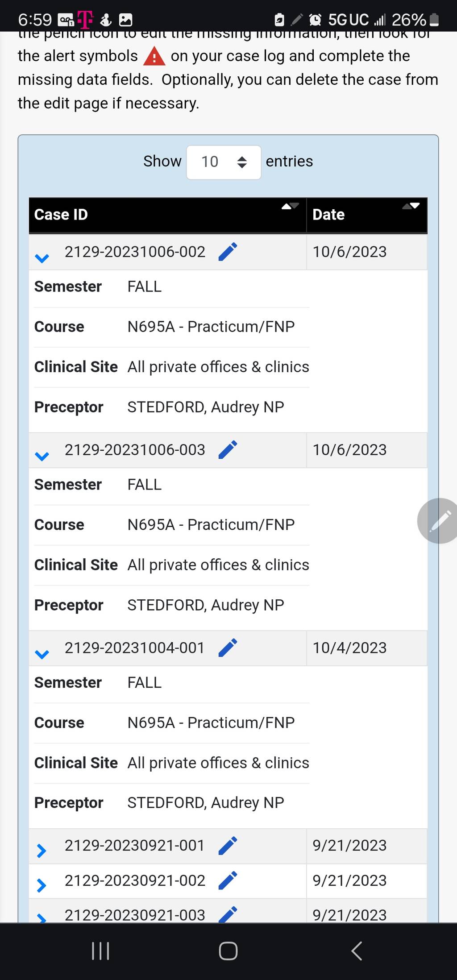The height and width of the screenshot is (980, 457).
Task: Collapse details for case 2129-20231006-003
Action: point(42,456)
